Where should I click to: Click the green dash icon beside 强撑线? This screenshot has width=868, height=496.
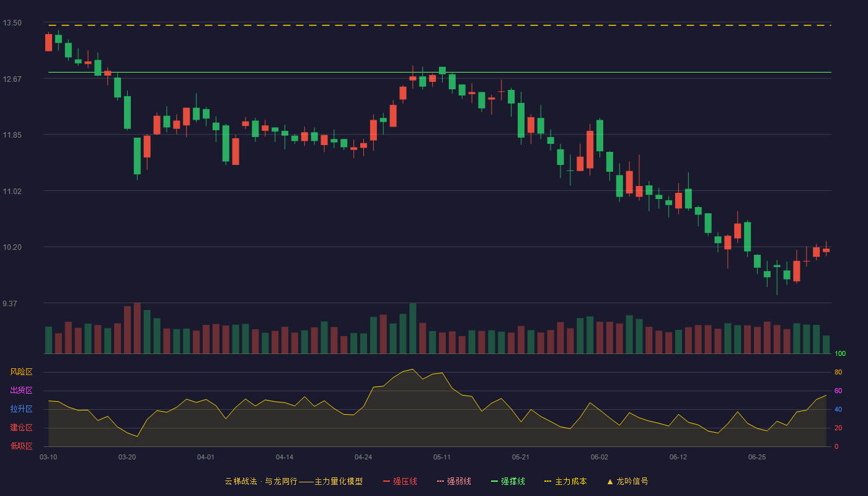[494, 481]
